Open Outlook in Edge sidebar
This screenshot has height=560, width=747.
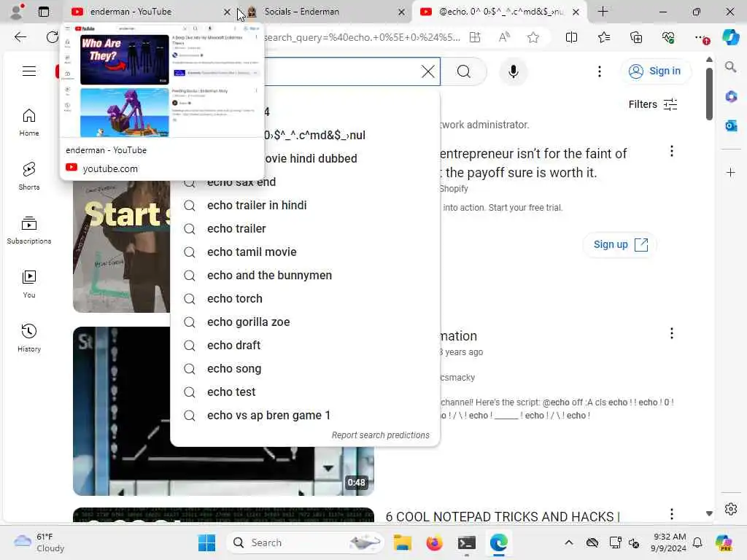click(x=731, y=125)
